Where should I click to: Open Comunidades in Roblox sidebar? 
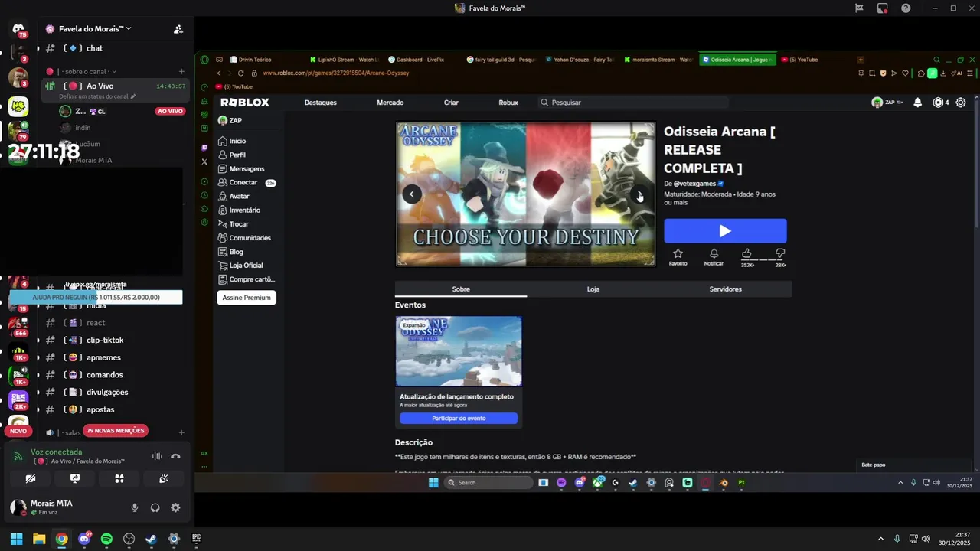250,238
